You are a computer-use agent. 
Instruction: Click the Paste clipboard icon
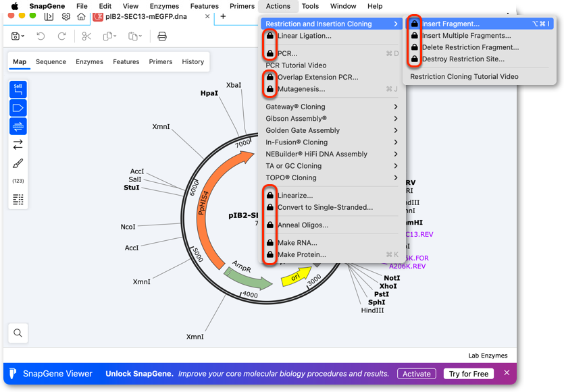coord(133,36)
